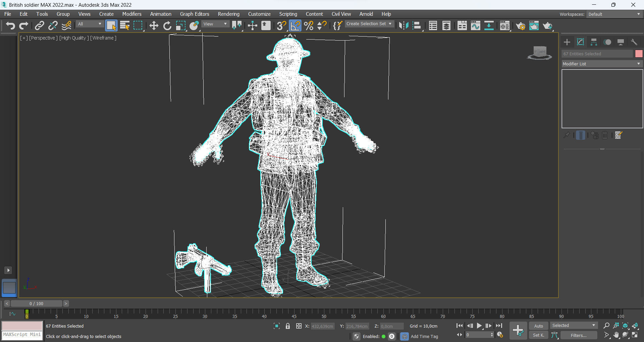
Task: Click the Set K. button
Action: point(539,335)
